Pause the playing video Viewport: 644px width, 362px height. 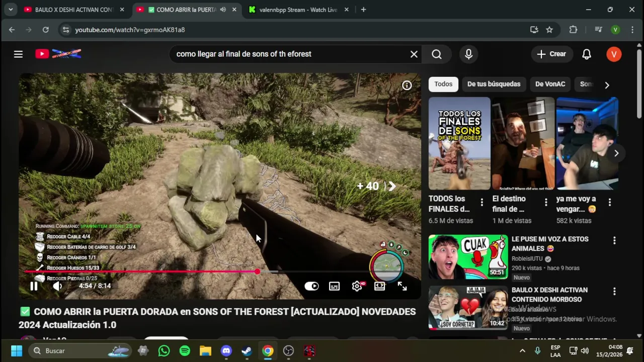coord(34,286)
